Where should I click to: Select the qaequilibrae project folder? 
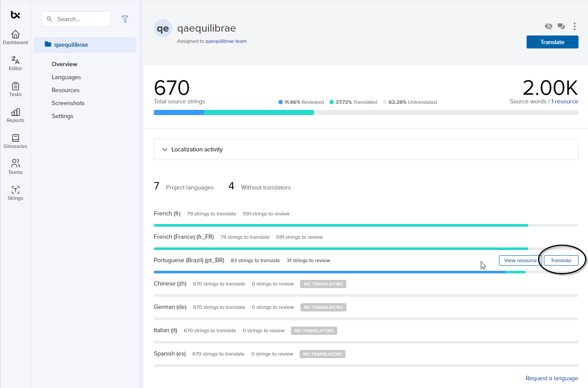71,45
